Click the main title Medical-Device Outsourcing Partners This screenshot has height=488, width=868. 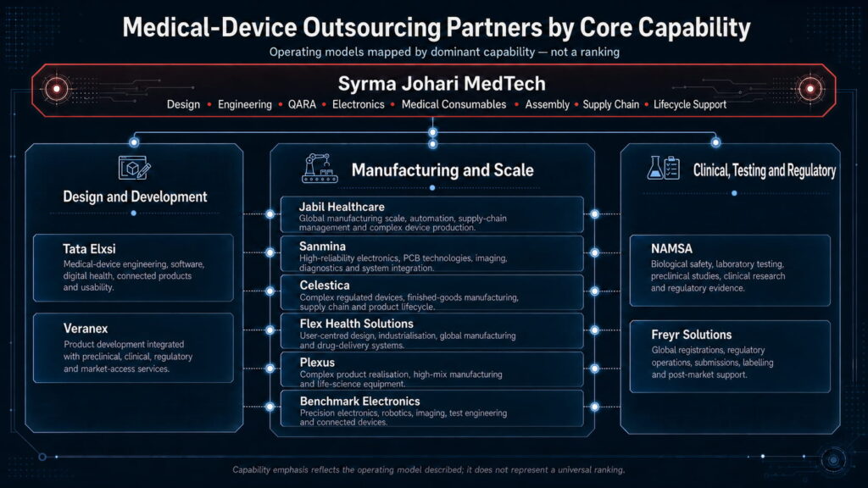437,27
